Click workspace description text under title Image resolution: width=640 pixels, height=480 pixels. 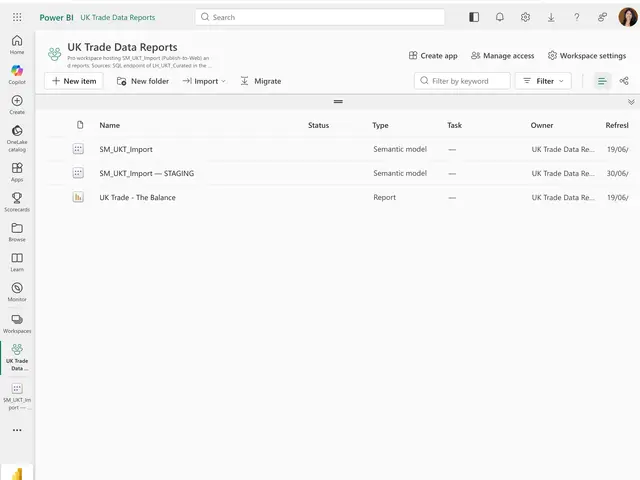point(140,62)
